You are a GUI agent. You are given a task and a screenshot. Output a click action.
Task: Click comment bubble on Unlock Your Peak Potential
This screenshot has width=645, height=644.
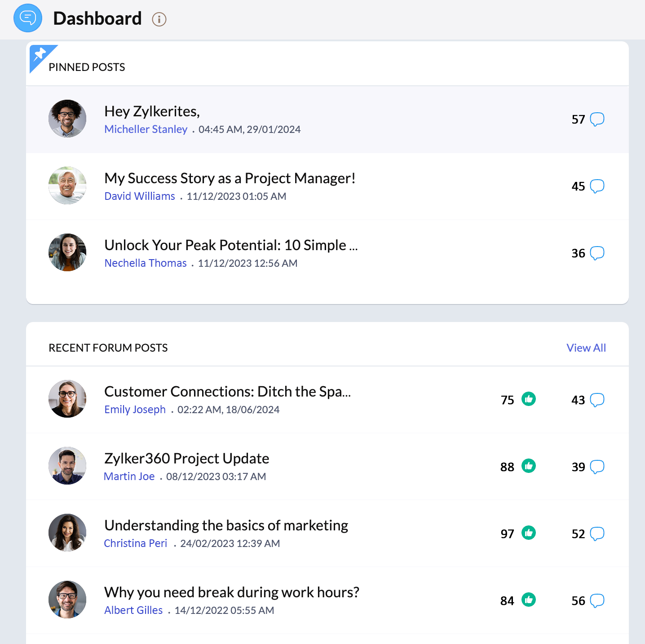click(596, 253)
